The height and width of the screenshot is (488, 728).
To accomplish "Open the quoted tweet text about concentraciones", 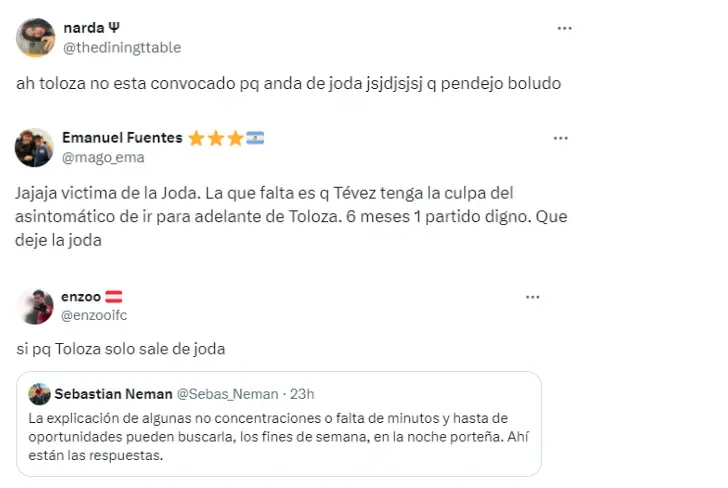I will [279, 437].
